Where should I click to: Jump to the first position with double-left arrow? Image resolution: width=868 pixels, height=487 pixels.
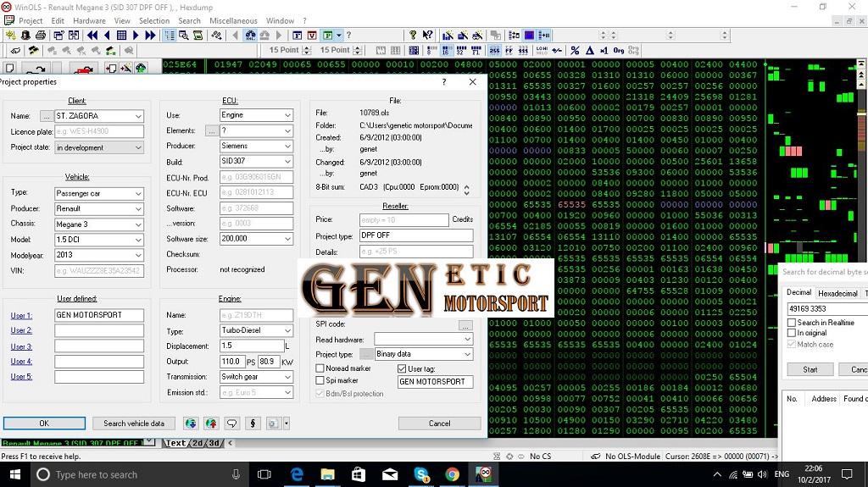92,36
